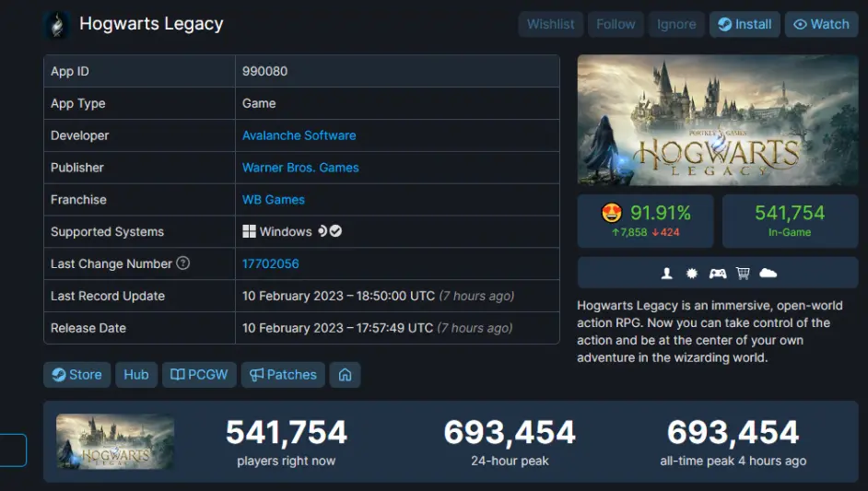Click the 7,858 positive reviews count
This screenshot has height=491, width=868.
pos(629,232)
